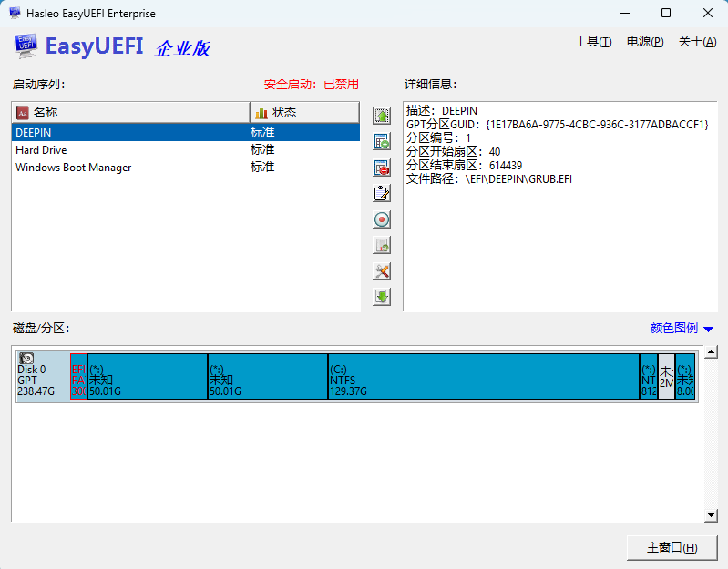Open the 电源(P) power menu

(x=645, y=42)
